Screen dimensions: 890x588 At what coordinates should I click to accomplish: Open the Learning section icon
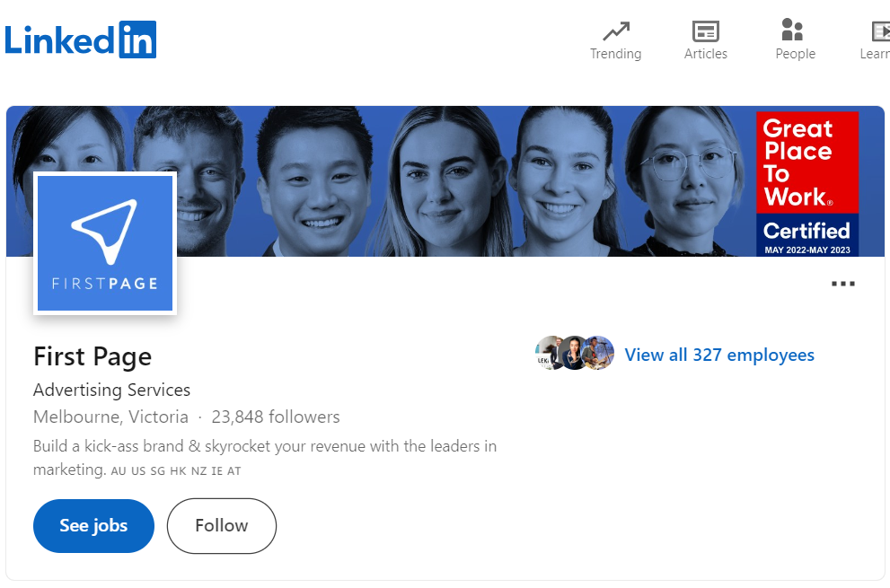(x=881, y=31)
